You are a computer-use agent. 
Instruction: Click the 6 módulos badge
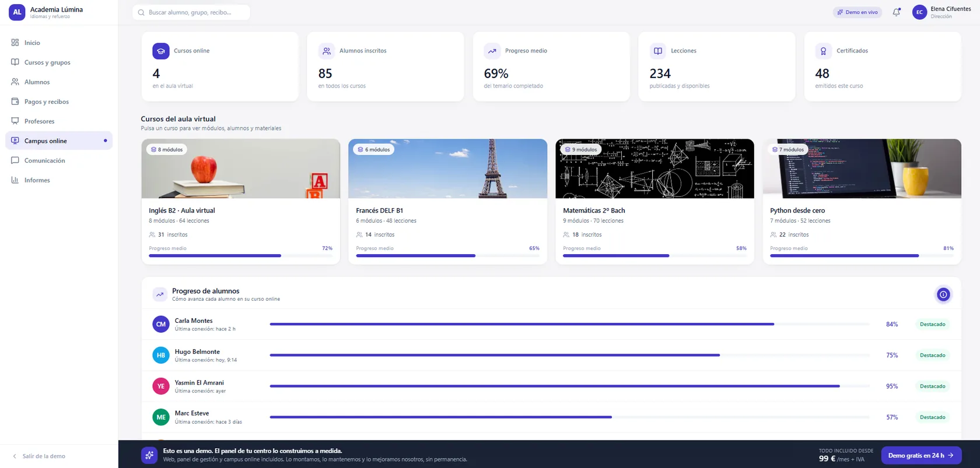click(374, 150)
